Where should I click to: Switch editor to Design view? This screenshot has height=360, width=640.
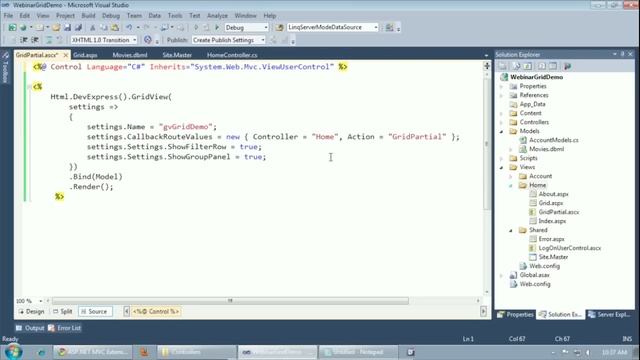31,311
